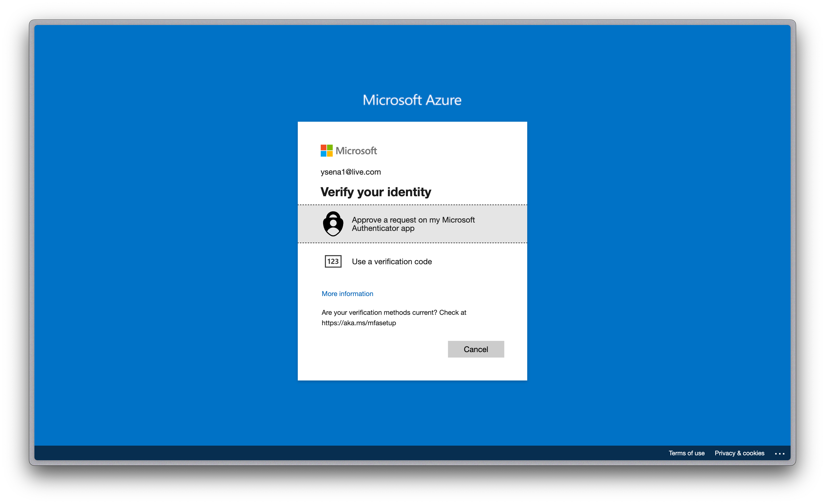The image size is (825, 504).
Task: Click the Microsoft Azure banner title
Action: coord(412,100)
